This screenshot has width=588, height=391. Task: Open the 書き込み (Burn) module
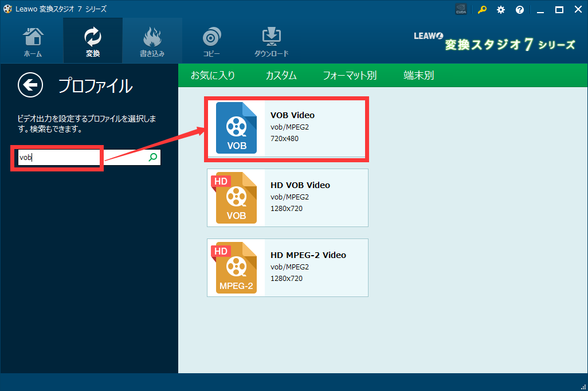[152, 40]
